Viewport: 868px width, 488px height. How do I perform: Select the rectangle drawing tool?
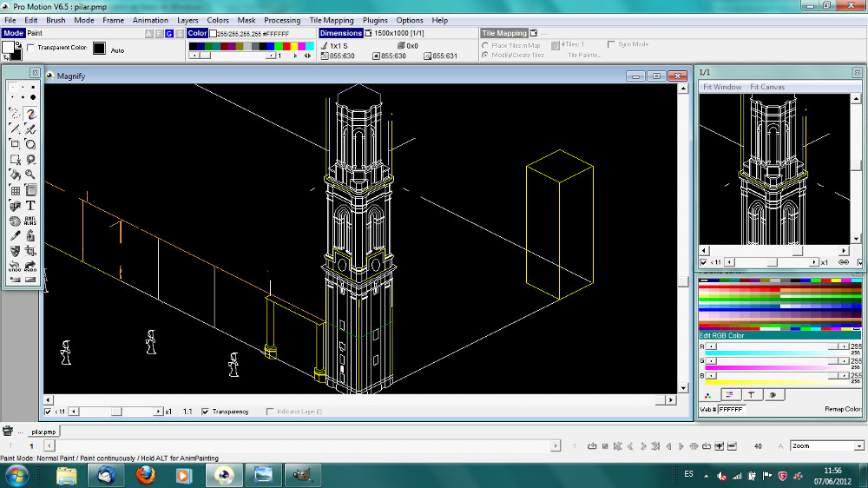point(15,144)
